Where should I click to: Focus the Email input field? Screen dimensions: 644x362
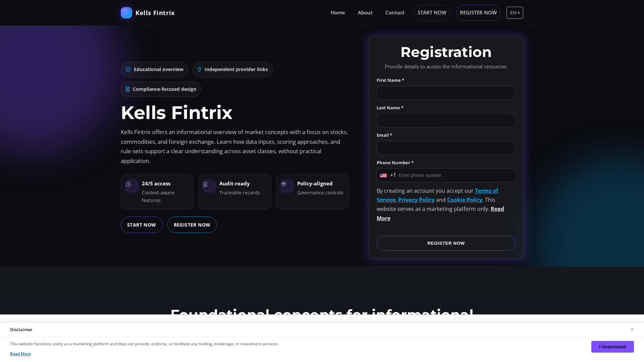446,148
